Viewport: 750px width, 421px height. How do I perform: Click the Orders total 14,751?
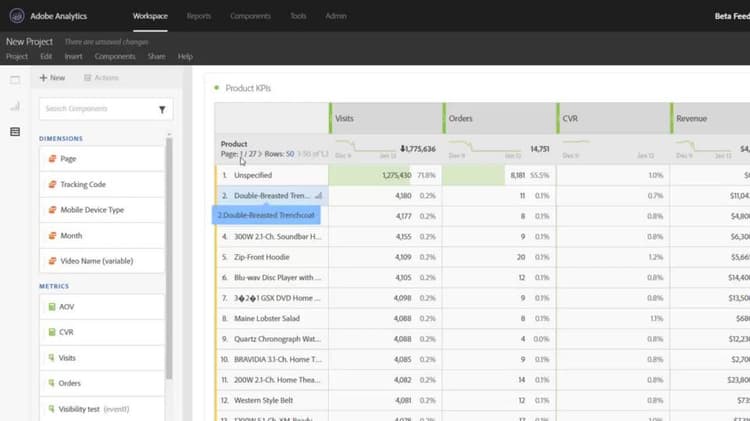pyautogui.click(x=540, y=149)
